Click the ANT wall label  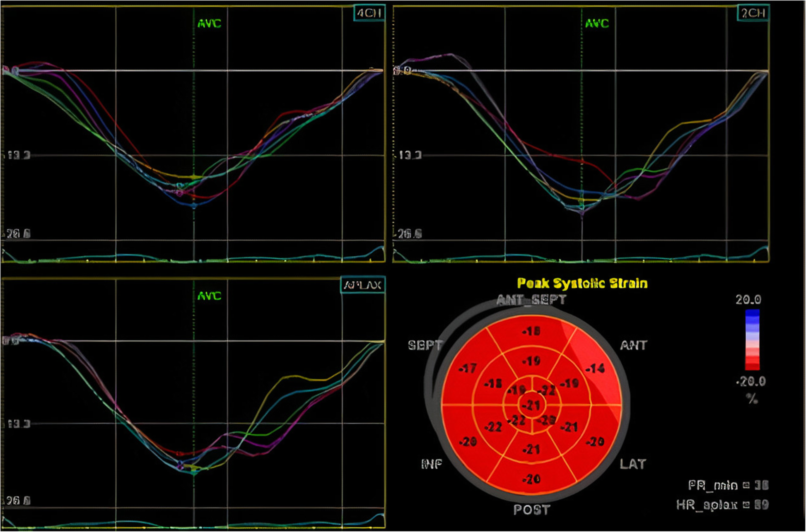coord(633,345)
